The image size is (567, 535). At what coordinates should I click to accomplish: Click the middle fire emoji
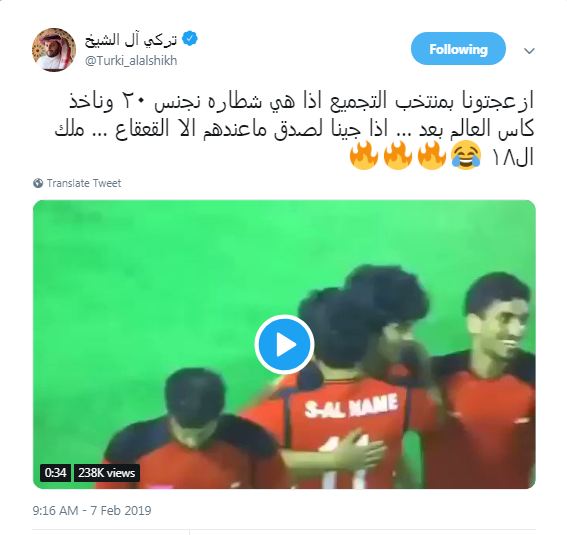(x=398, y=155)
